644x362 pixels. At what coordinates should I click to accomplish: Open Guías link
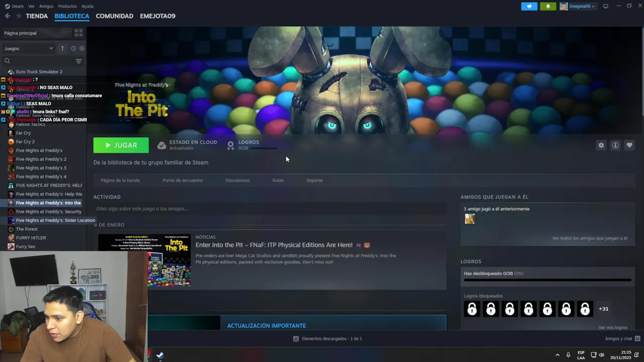tap(278, 180)
